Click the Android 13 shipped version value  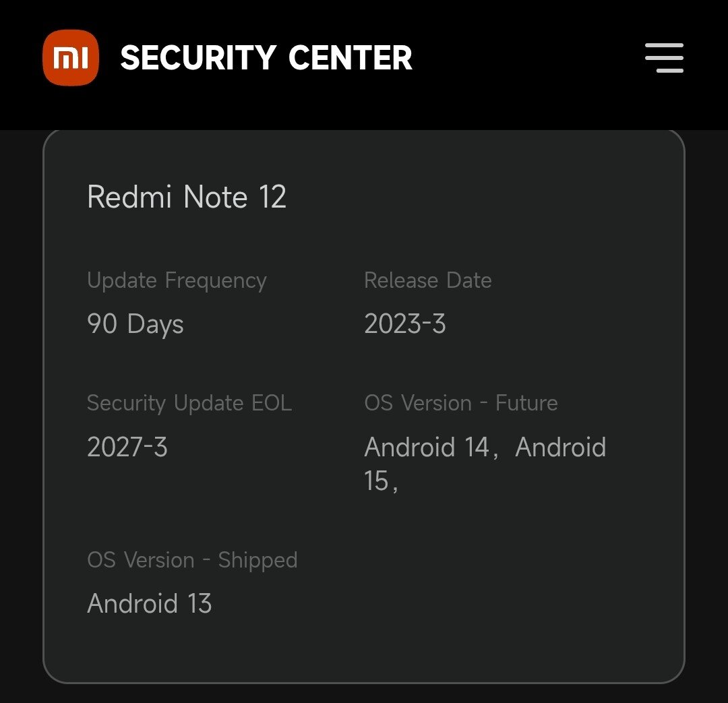(x=150, y=603)
